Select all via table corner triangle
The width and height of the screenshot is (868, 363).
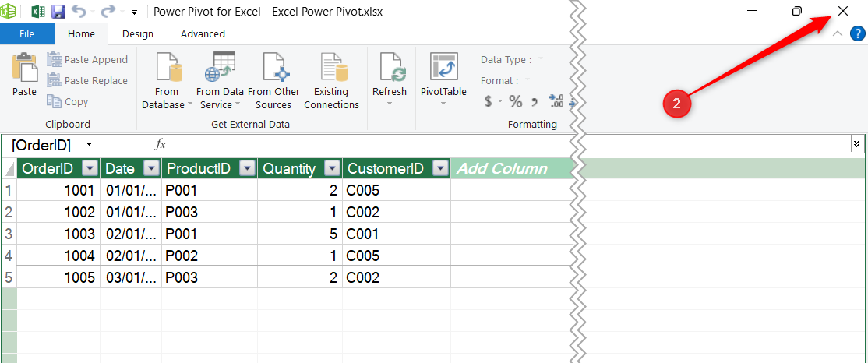[9, 168]
